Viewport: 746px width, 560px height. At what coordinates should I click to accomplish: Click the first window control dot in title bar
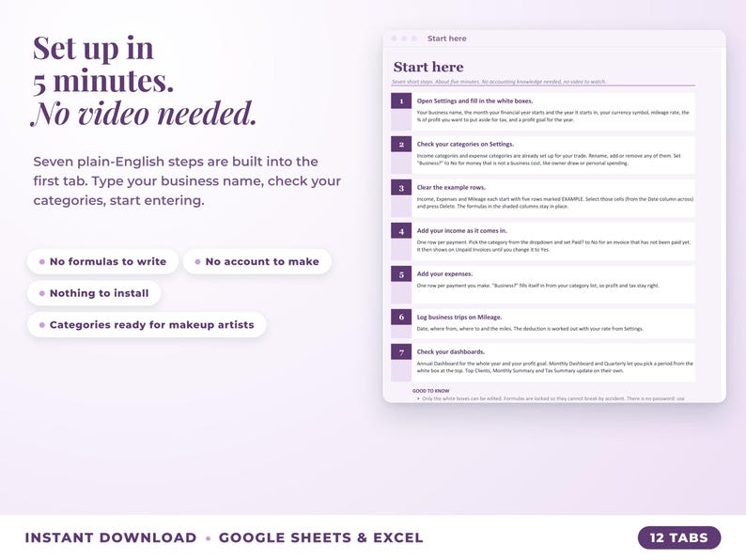[394, 39]
